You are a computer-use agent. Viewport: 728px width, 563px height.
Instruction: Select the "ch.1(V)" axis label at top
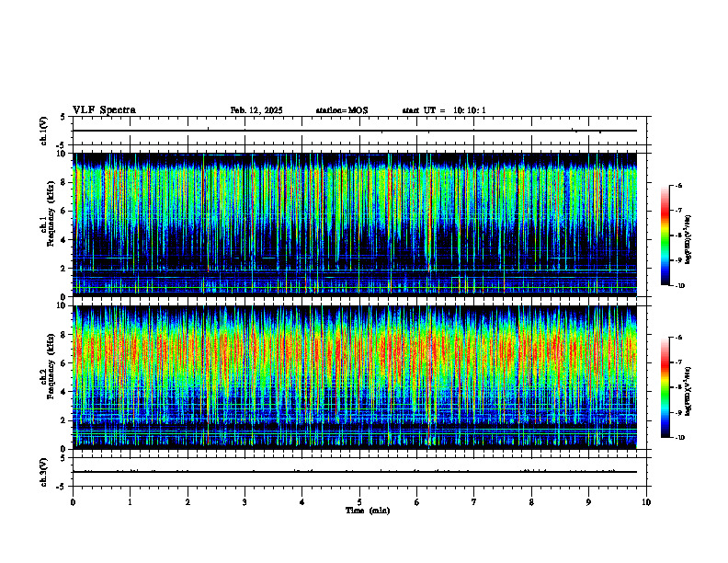tap(43, 131)
